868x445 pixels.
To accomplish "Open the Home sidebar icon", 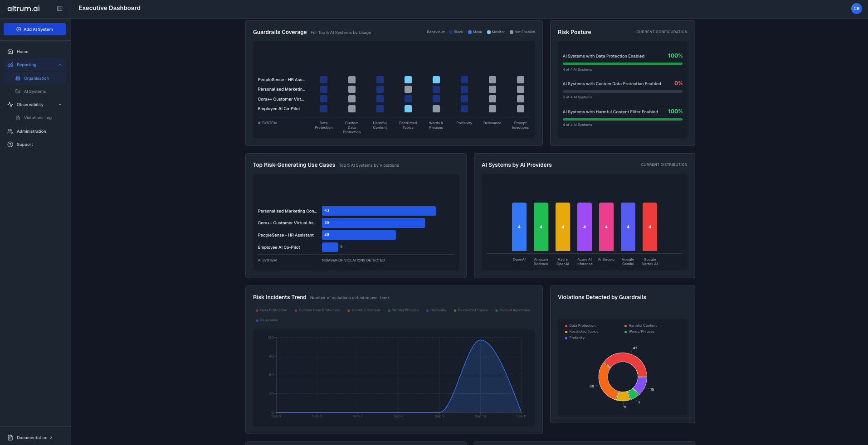I will [x=10, y=52].
